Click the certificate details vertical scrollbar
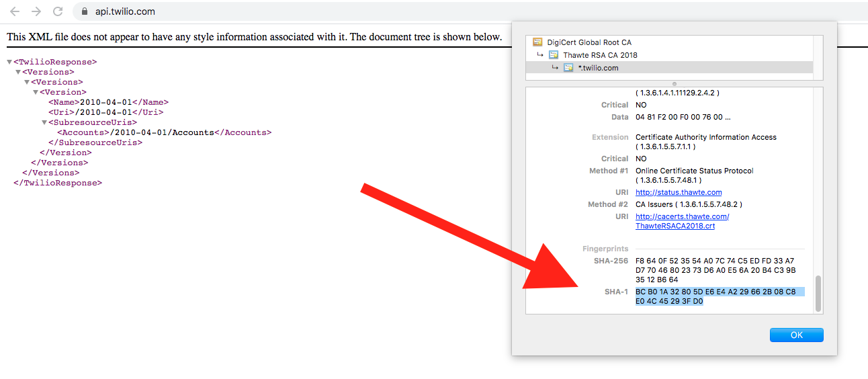The height and width of the screenshot is (379, 868). point(818,294)
